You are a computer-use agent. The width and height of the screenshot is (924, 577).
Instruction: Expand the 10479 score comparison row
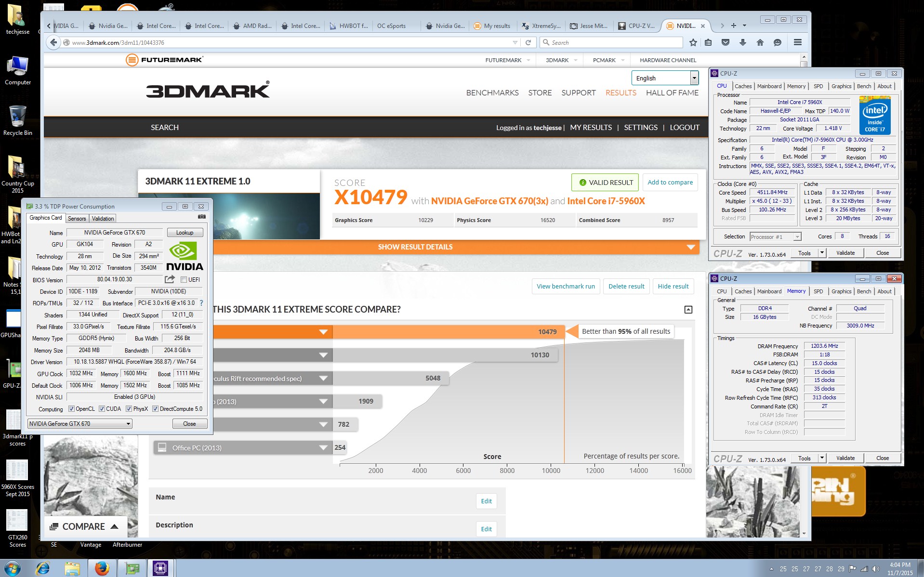tap(323, 332)
